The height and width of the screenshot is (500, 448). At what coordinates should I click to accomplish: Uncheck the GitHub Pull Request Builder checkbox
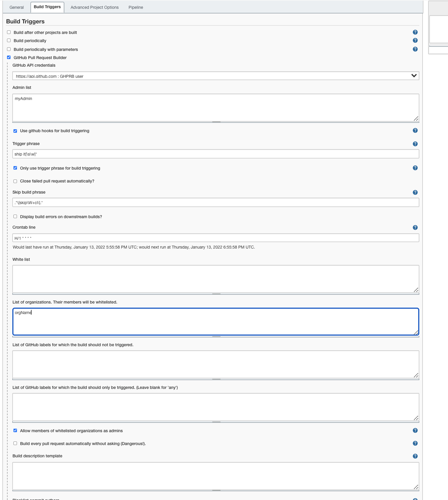tap(9, 57)
